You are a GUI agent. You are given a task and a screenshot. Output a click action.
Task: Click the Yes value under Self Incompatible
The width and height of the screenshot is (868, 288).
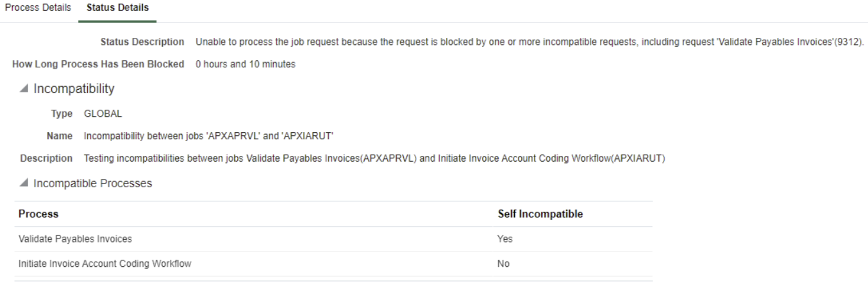[505, 239]
